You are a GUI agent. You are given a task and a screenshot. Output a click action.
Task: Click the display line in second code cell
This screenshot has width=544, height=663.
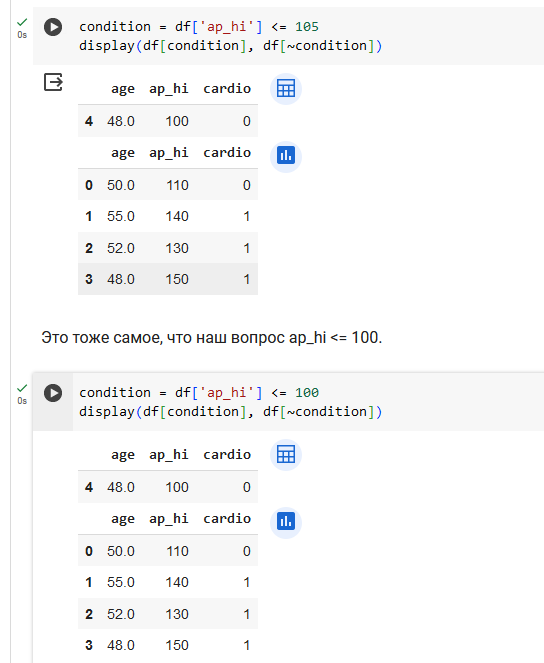coord(230,412)
